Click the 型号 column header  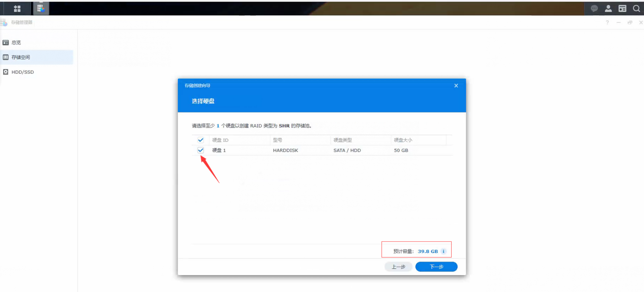coord(300,140)
